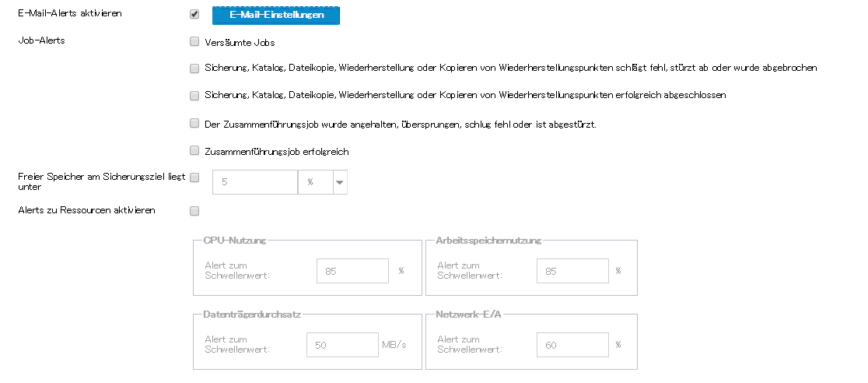Click the free space value field
The image size is (868, 383).
tap(254, 182)
